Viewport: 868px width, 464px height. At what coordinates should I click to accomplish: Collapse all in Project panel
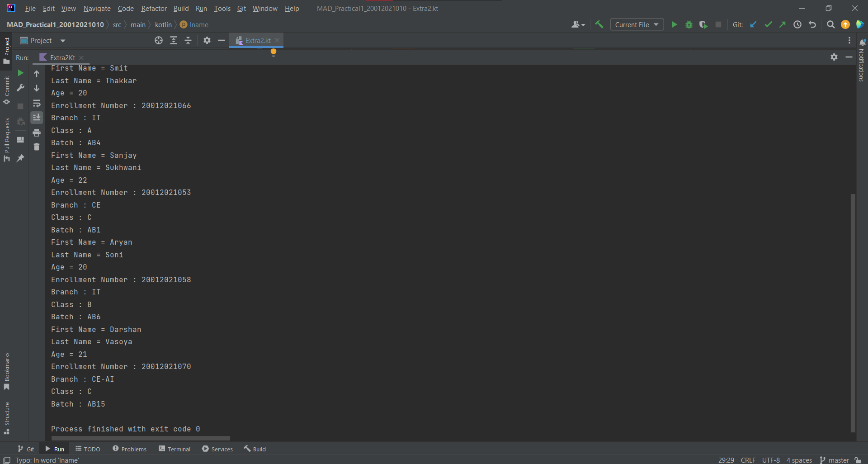pyautogui.click(x=188, y=40)
